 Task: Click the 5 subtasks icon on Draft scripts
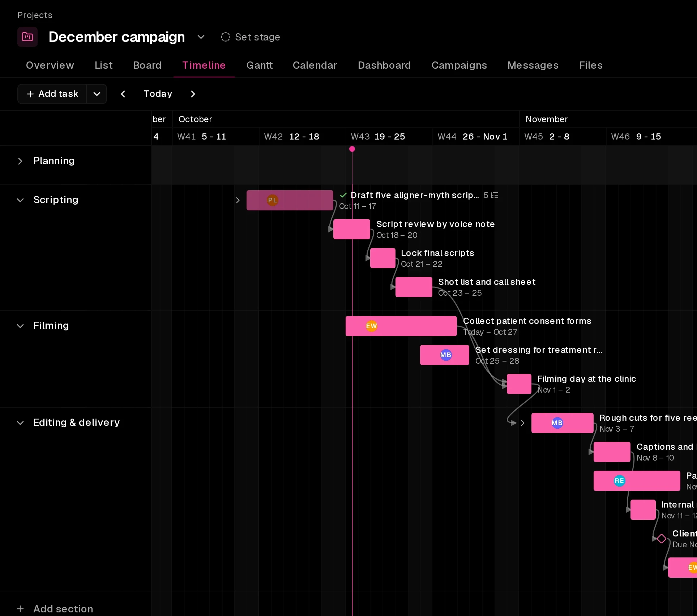click(x=491, y=195)
